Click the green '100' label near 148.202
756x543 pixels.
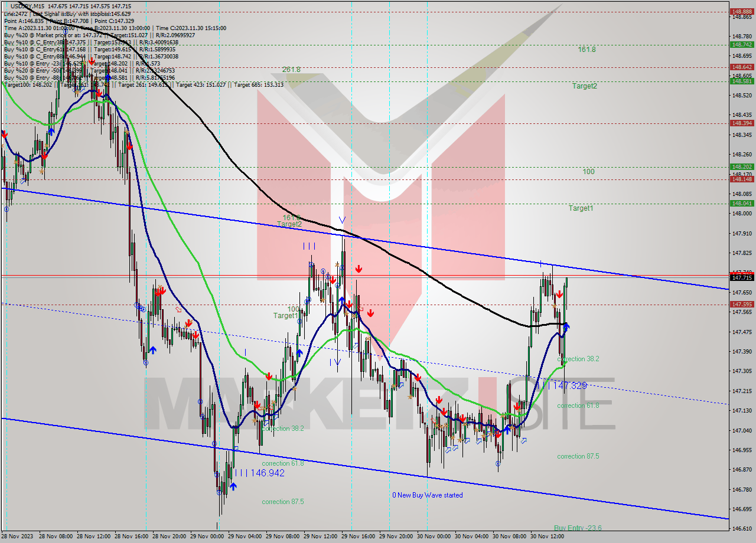click(x=588, y=172)
